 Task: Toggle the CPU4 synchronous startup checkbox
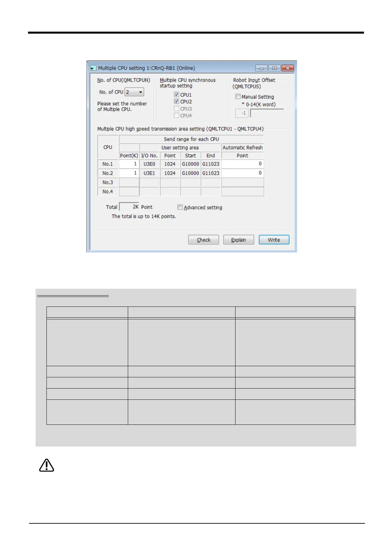pos(177,115)
